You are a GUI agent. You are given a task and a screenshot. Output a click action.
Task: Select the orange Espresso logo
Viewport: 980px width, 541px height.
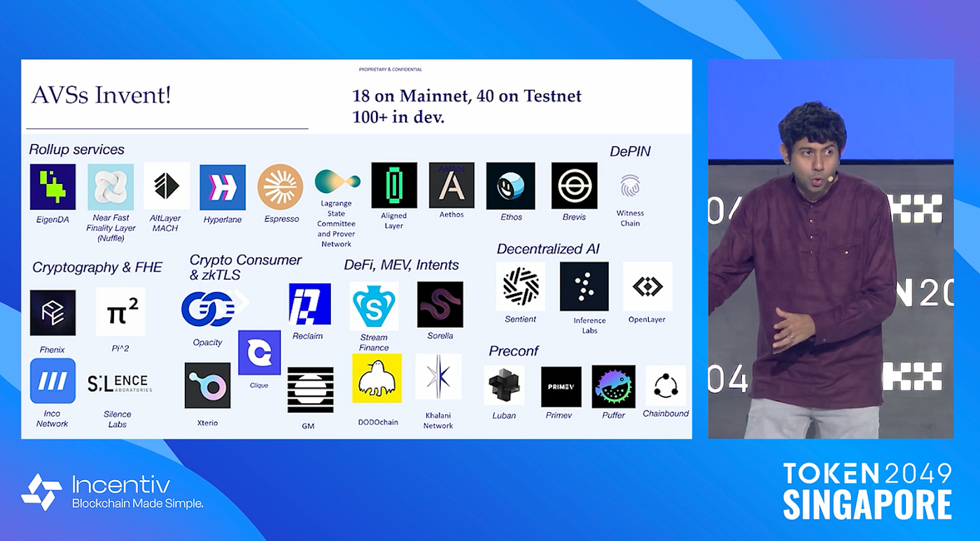pos(280,187)
